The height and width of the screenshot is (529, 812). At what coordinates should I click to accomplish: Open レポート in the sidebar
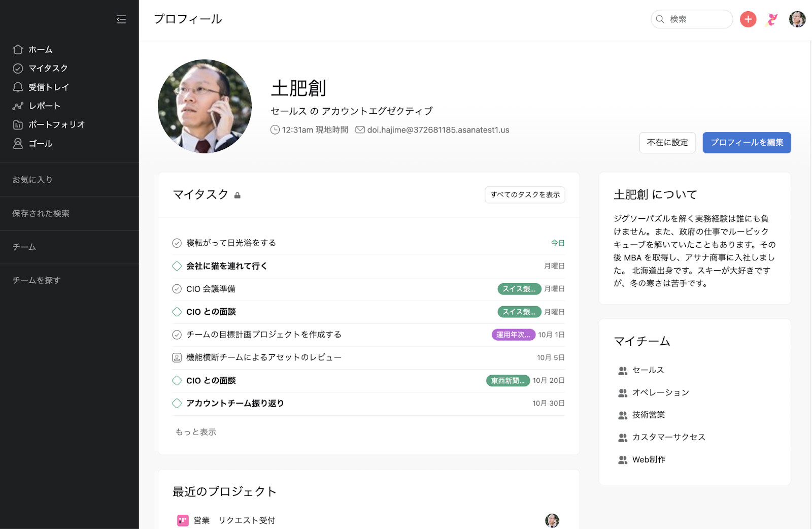[x=45, y=106]
